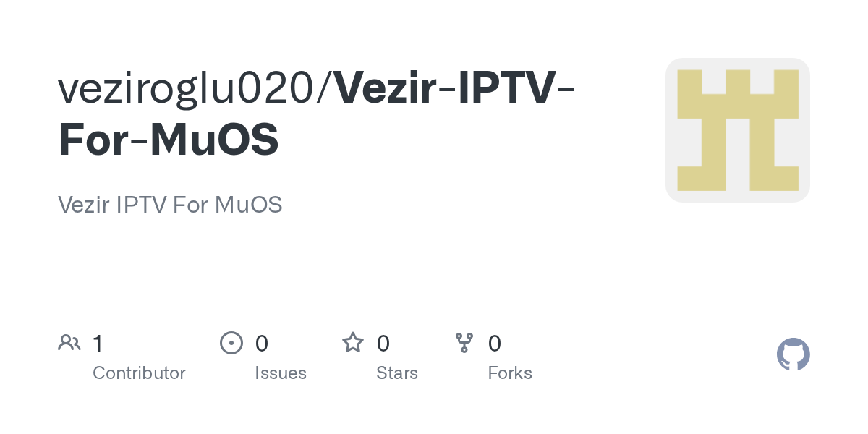This screenshot has width=868, height=434.
Task: Open the Forks label
Action: click(x=510, y=373)
